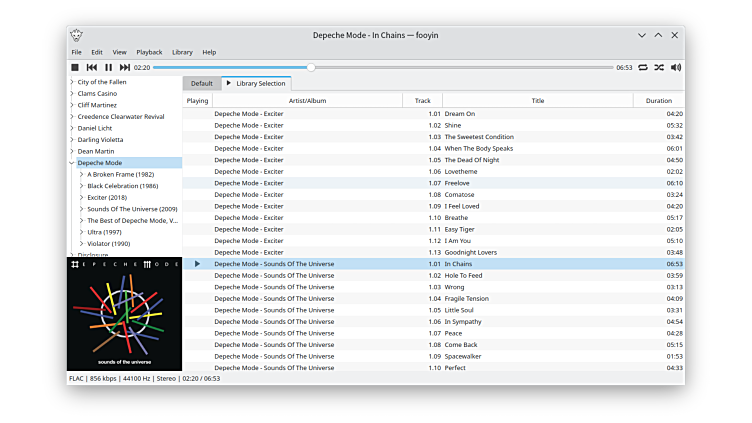This screenshot has width=752, height=423.
Task: Toggle repeat mode in the toolbar
Action: tap(643, 67)
